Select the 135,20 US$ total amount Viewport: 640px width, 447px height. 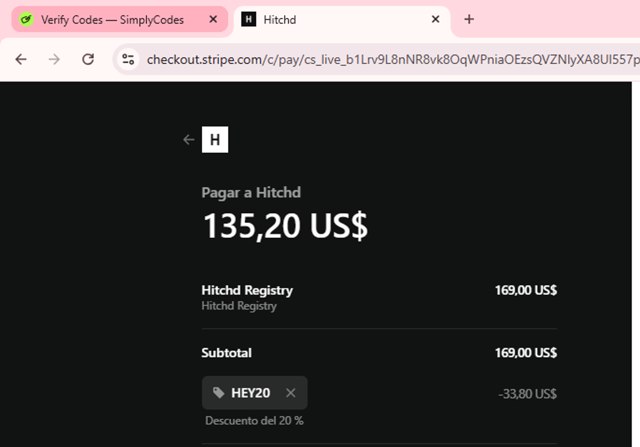(x=285, y=226)
